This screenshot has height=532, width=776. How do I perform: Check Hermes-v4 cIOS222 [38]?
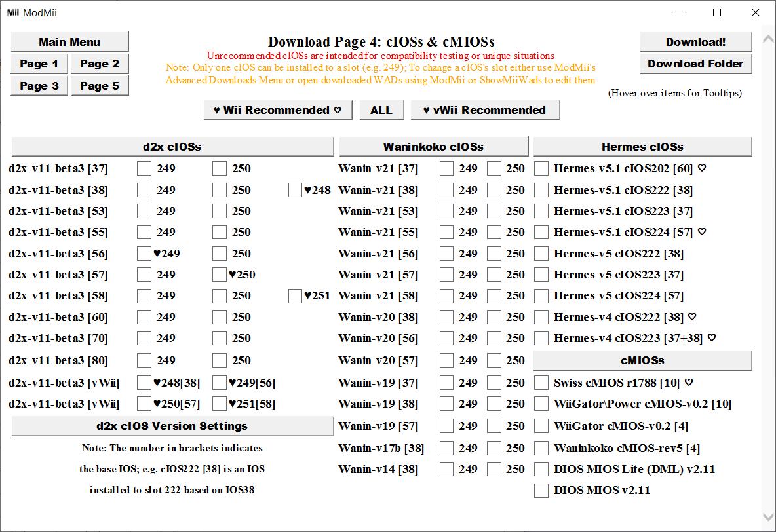pyautogui.click(x=541, y=317)
